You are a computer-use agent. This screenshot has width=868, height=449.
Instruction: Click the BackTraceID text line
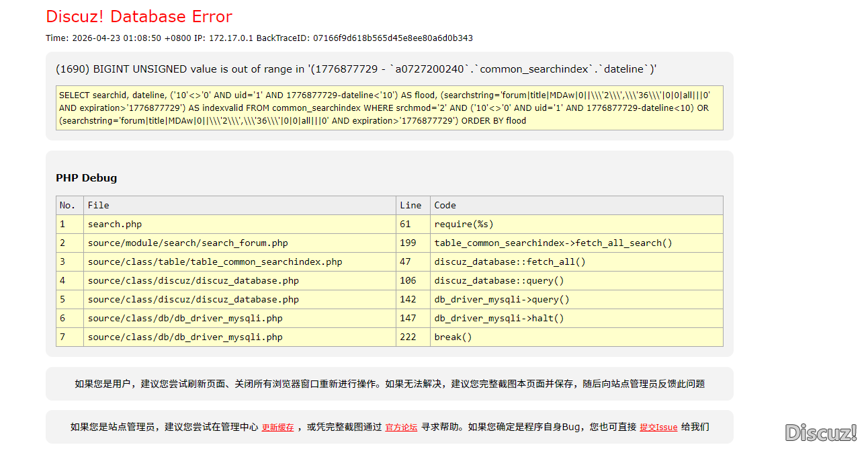pos(259,38)
